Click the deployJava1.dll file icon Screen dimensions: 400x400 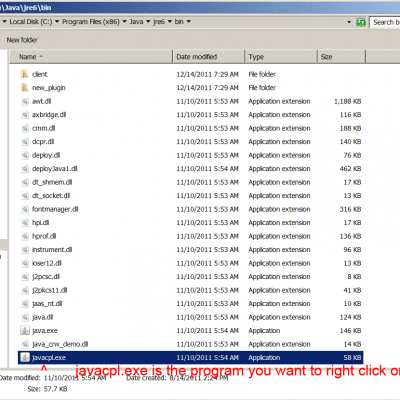(x=25, y=169)
